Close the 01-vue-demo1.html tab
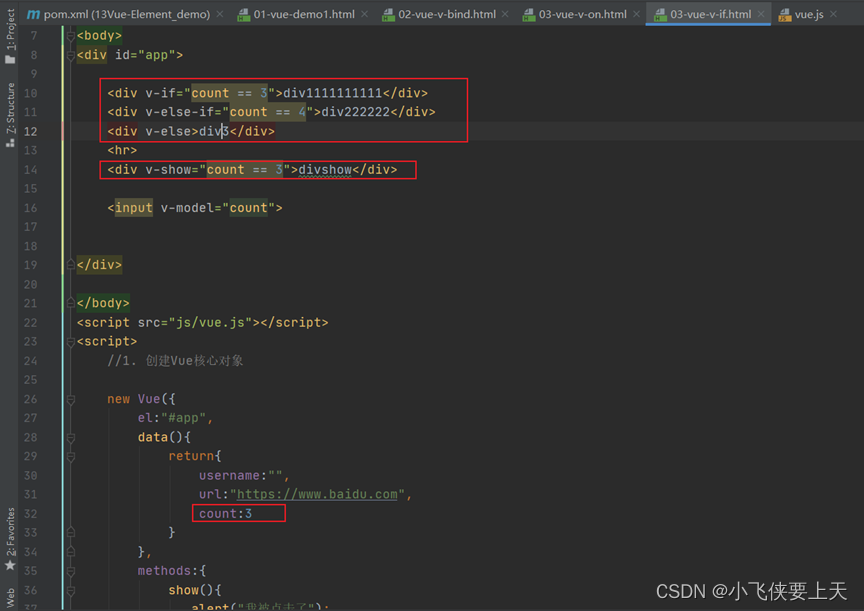 [x=364, y=14]
